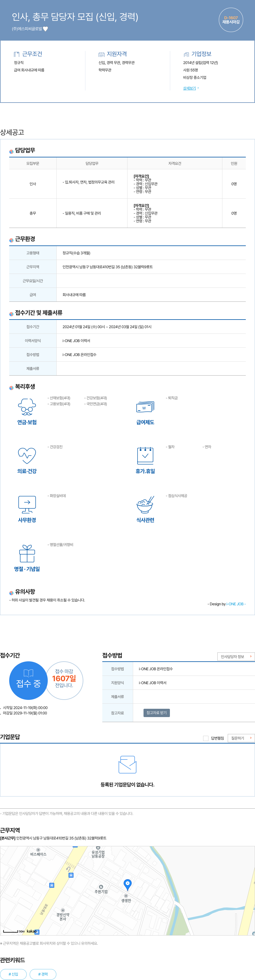The image size is (255, 980).
Task: Select the # 신입 keyword tag
Action: (x=13, y=974)
